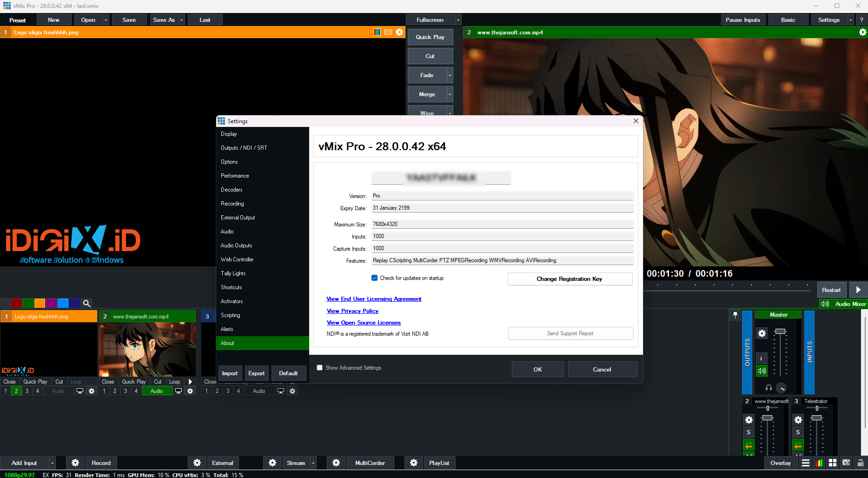Enable Show Advanced Settings checkbox

(x=319, y=367)
